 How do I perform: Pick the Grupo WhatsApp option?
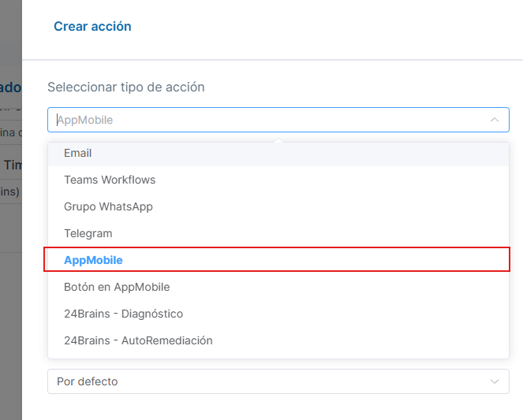click(278, 206)
